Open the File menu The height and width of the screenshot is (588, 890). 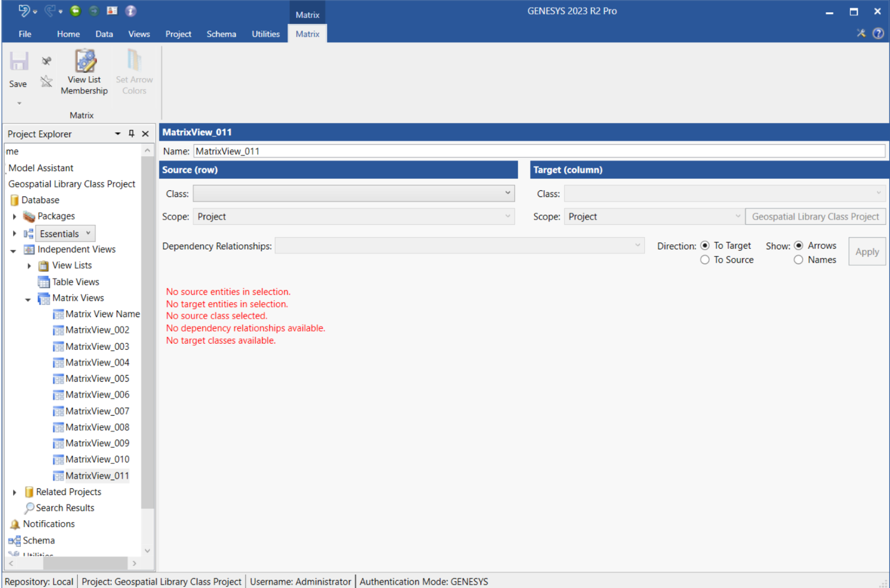(25, 34)
